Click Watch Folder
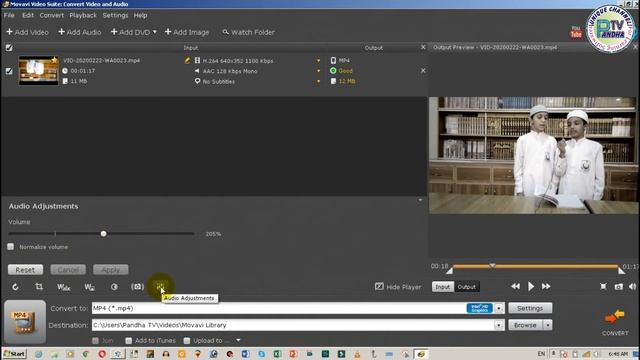Image resolution: width=640 pixels, height=360 pixels. [x=249, y=32]
